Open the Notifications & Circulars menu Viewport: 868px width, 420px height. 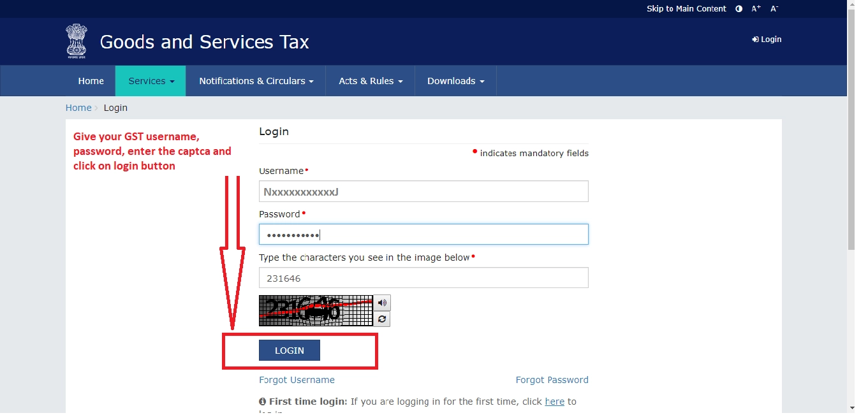pyautogui.click(x=255, y=80)
